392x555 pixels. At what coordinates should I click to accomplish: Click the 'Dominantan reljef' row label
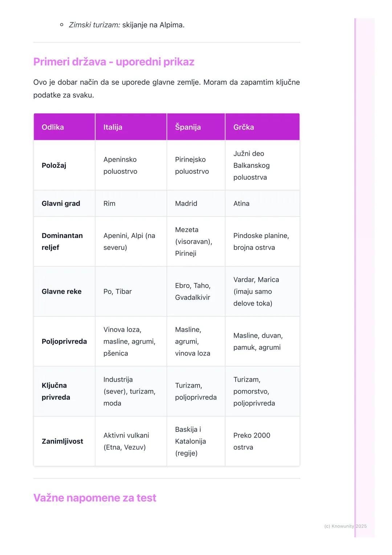click(x=62, y=242)
